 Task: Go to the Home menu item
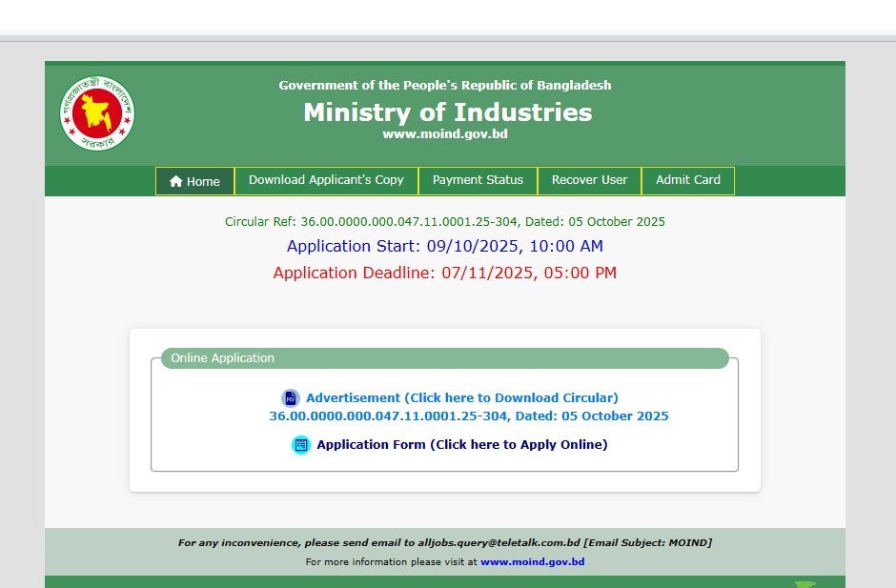coord(194,181)
